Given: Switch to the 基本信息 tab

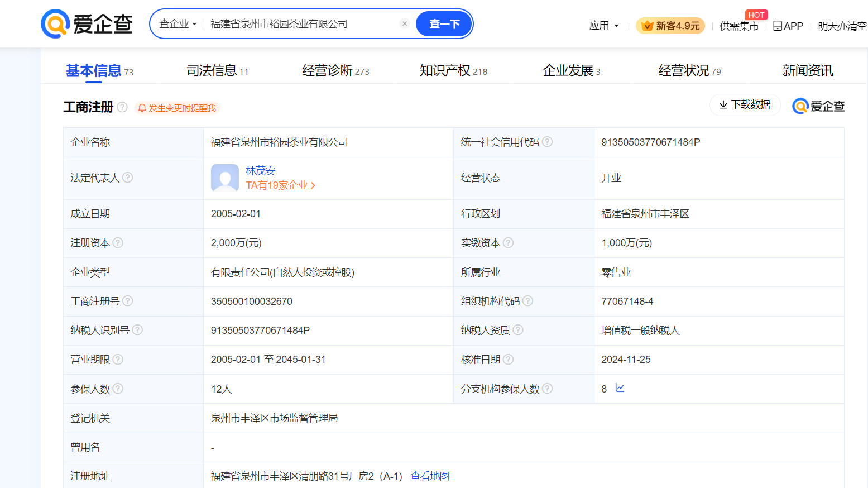Looking at the screenshot, I should coord(99,71).
